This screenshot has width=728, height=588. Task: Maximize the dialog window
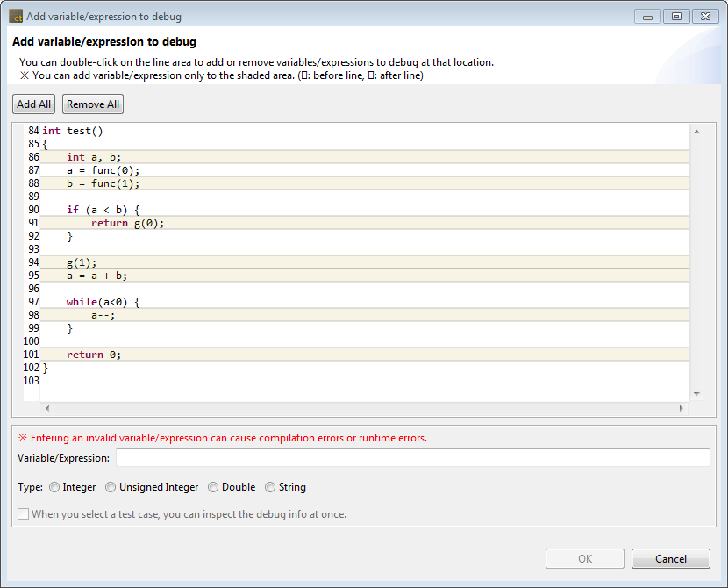pyautogui.click(x=676, y=16)
